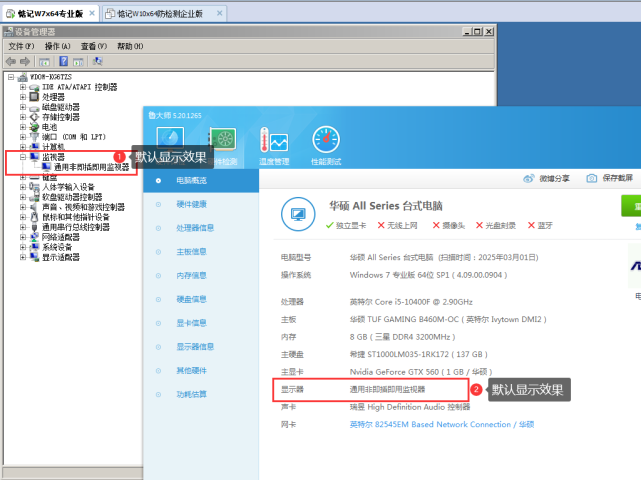This screenshot has width=641, height=480.
Task: Collapse the 监视器 tree node
Action: tap(23, 157)
